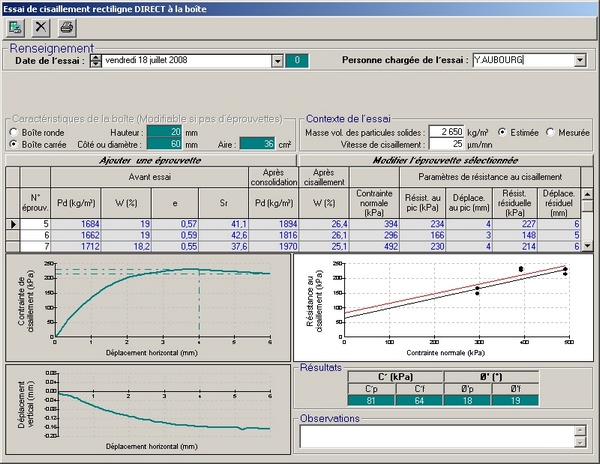
Task: Click the date spinner arrows beside date field
Action: 96,61
